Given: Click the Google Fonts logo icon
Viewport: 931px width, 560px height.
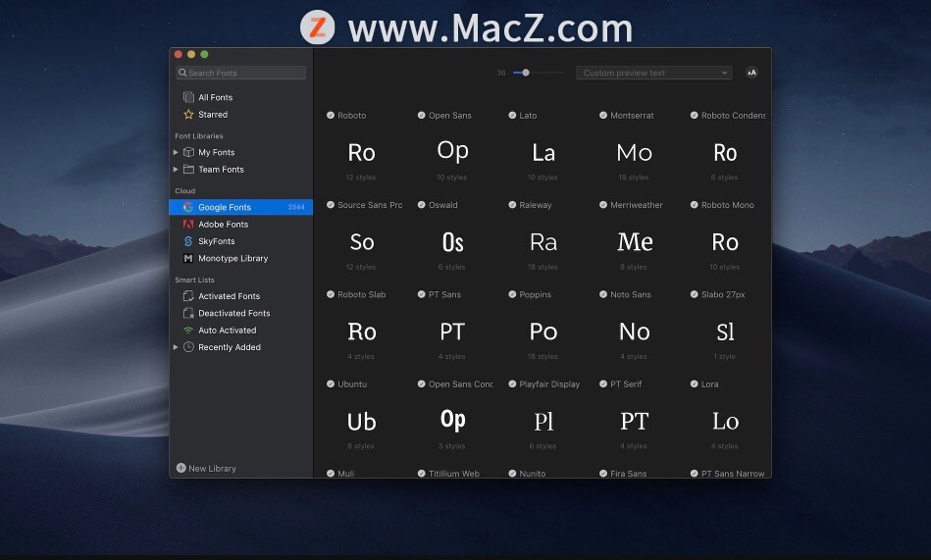Looking at the screenshot, I should click(188, 207).
